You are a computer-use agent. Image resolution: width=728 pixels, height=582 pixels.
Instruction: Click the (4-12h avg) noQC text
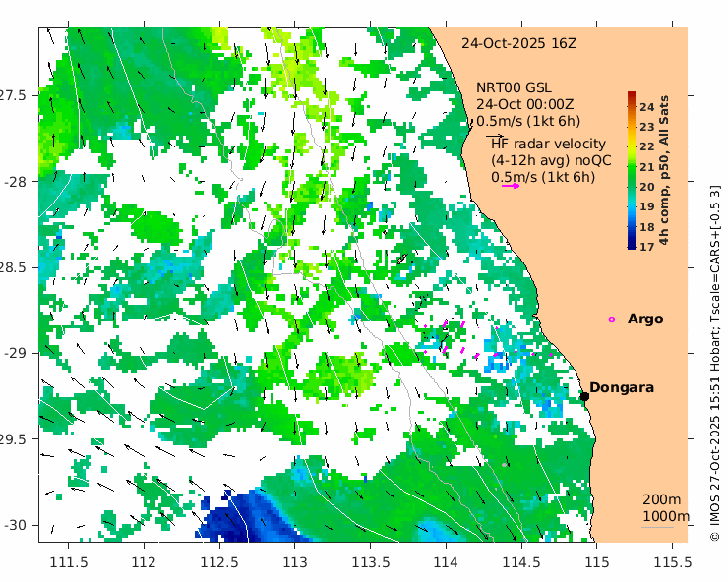pos(551,160)
